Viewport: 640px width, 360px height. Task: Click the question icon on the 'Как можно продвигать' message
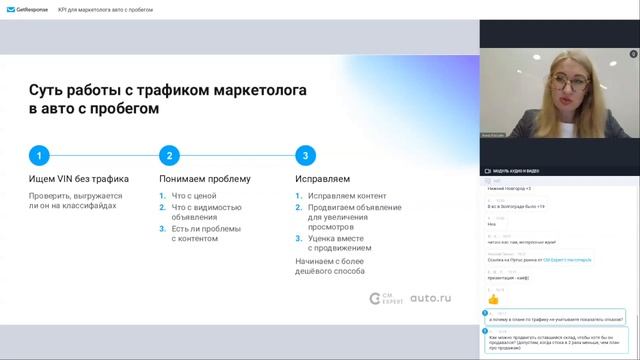click(485, 331)
